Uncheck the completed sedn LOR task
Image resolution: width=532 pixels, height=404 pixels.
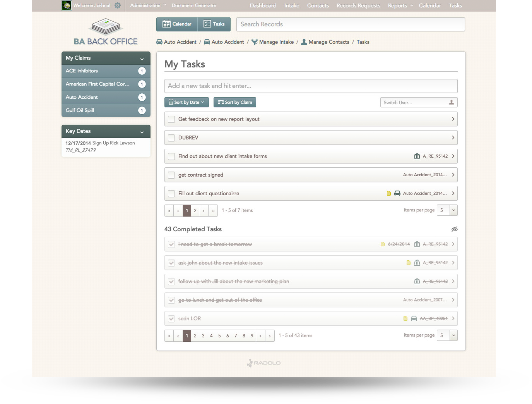[x=171, y=319]
